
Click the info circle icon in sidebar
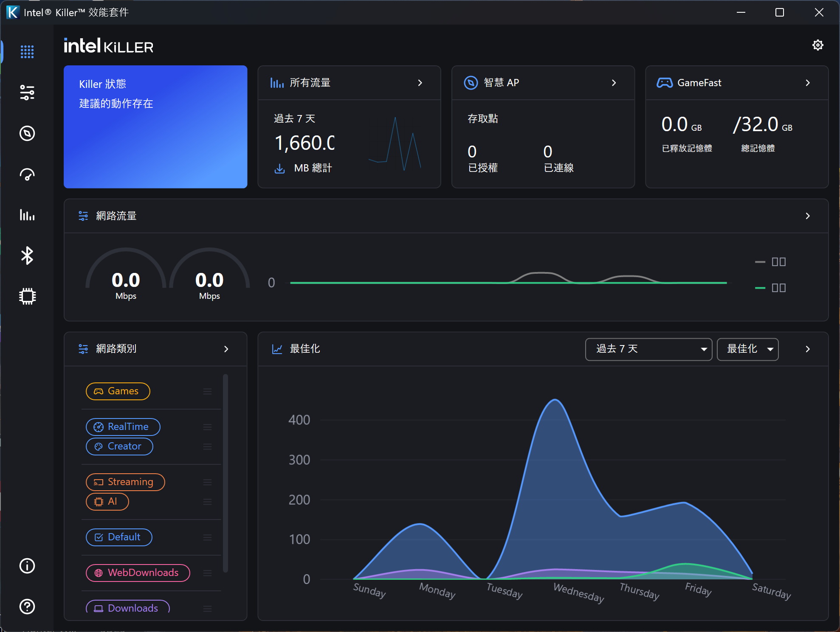coord(27,566)
